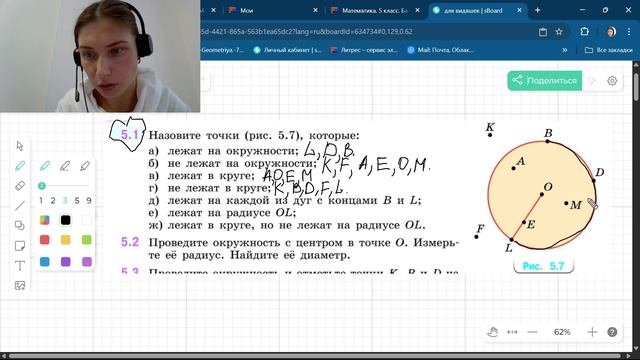
Task: Click the fit-to-width icon
Action: click(x=512, y=332)
